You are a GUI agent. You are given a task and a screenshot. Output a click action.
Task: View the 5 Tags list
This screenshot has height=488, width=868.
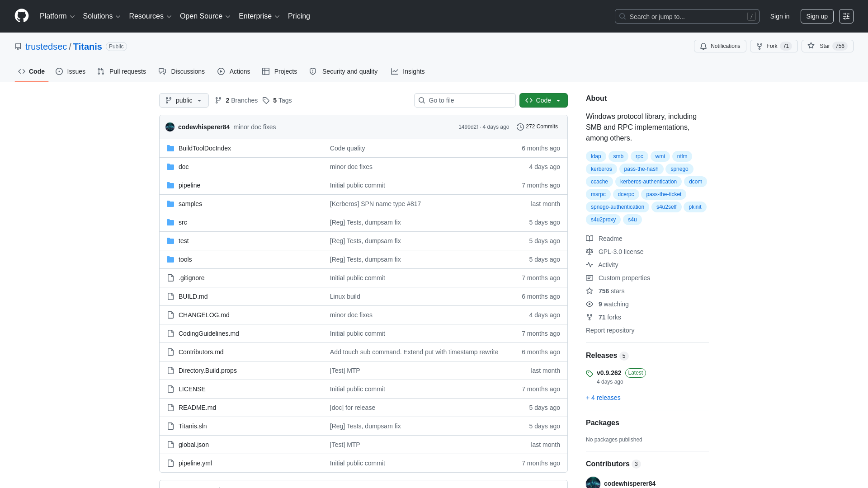click(277, 100)
